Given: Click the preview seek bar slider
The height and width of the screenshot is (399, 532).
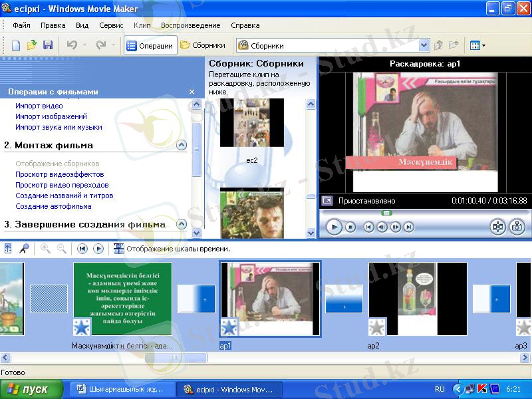Looking at the screenshot, I should pyautogui.click(x=386, y=213).
